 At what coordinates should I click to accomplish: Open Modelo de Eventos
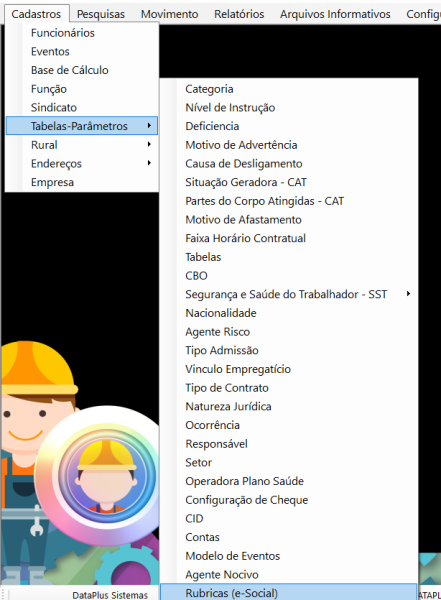[x=289, y=556]
